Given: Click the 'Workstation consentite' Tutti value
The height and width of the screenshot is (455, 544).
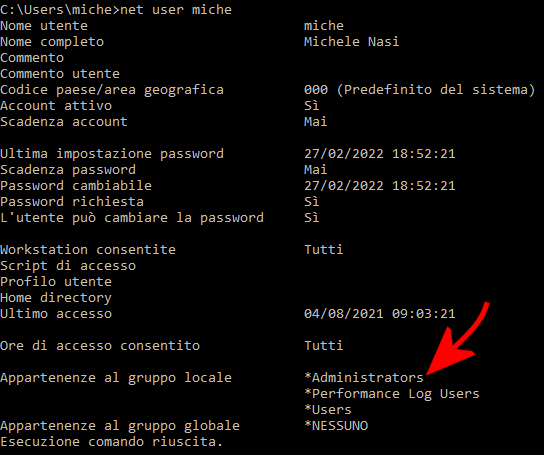Looking at the screenshot, I should [324, 250].
